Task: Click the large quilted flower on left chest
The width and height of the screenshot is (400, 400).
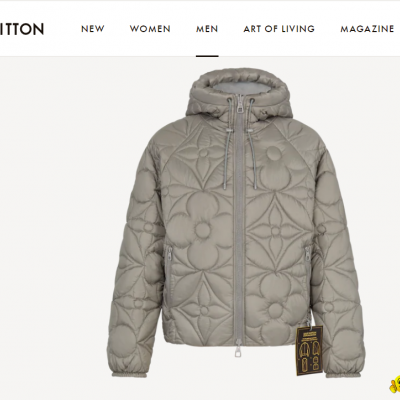Action: pyautogui.click(x=203, y=229)
